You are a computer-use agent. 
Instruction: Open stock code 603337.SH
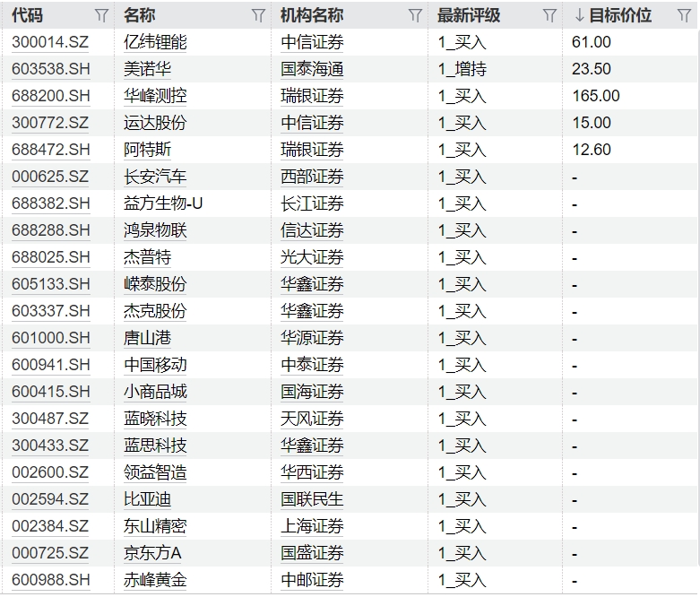pos(51,311)
